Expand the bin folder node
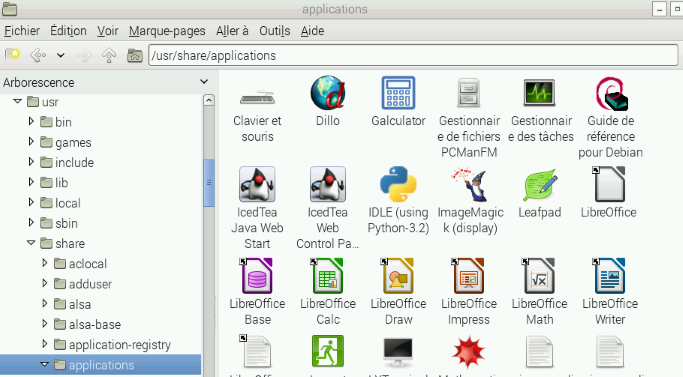 tap(31, 121)
